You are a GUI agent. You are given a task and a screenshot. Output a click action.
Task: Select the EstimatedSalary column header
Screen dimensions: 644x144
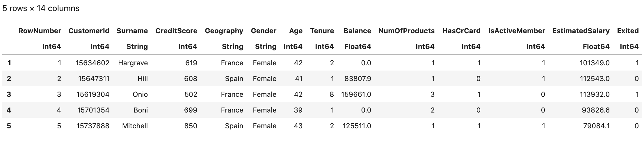581,31
